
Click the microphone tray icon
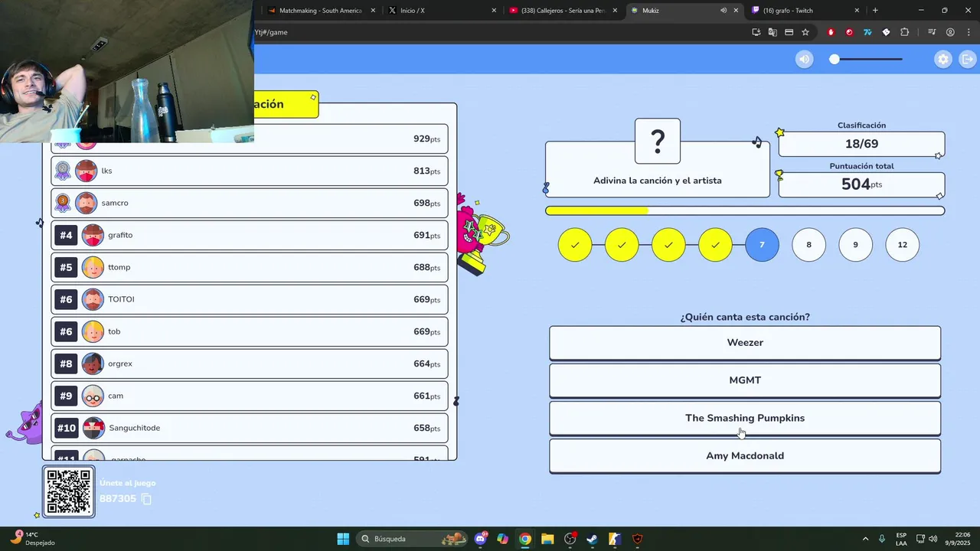882,539
